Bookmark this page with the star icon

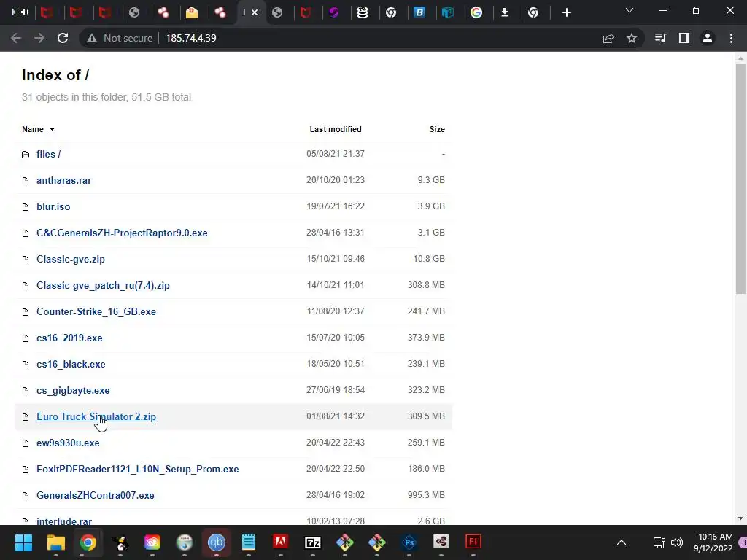pyautogui.click(x=632, y=38)
